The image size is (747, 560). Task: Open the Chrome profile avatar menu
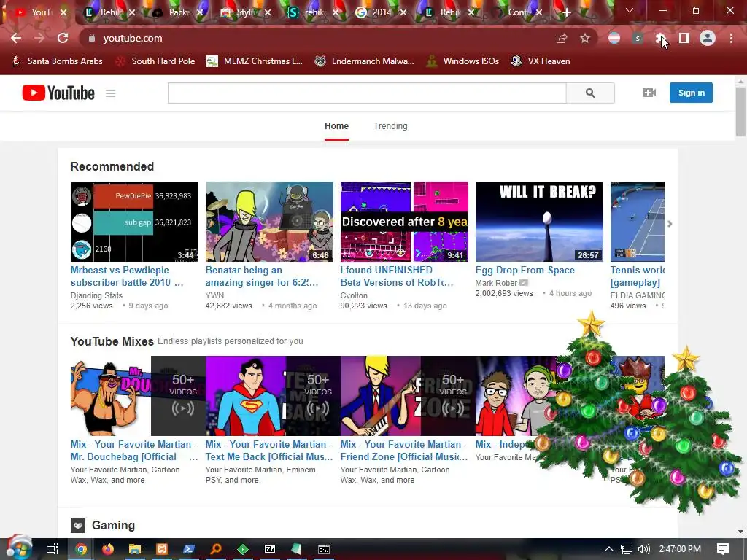pyautogui.click(x=708, y=38)
